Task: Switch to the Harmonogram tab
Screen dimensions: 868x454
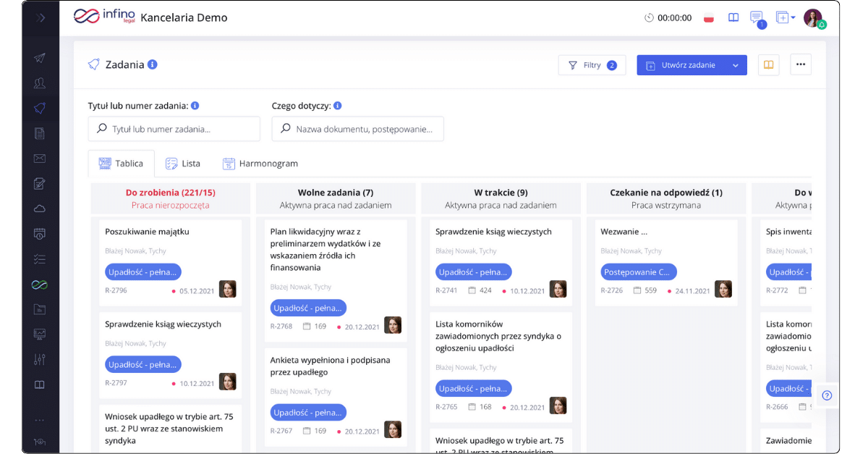Action: [260, 164]
